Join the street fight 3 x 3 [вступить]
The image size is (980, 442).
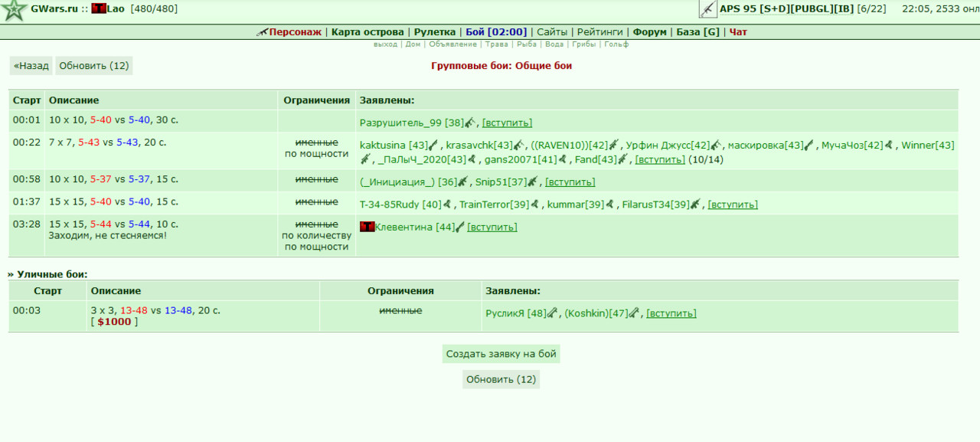(671, 313)
